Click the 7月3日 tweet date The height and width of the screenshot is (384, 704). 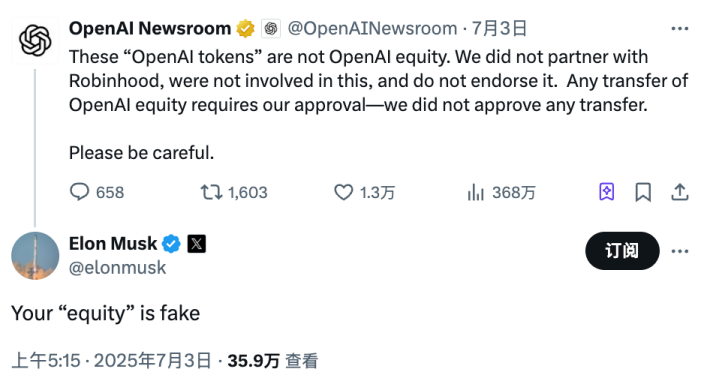click(499, 29)
